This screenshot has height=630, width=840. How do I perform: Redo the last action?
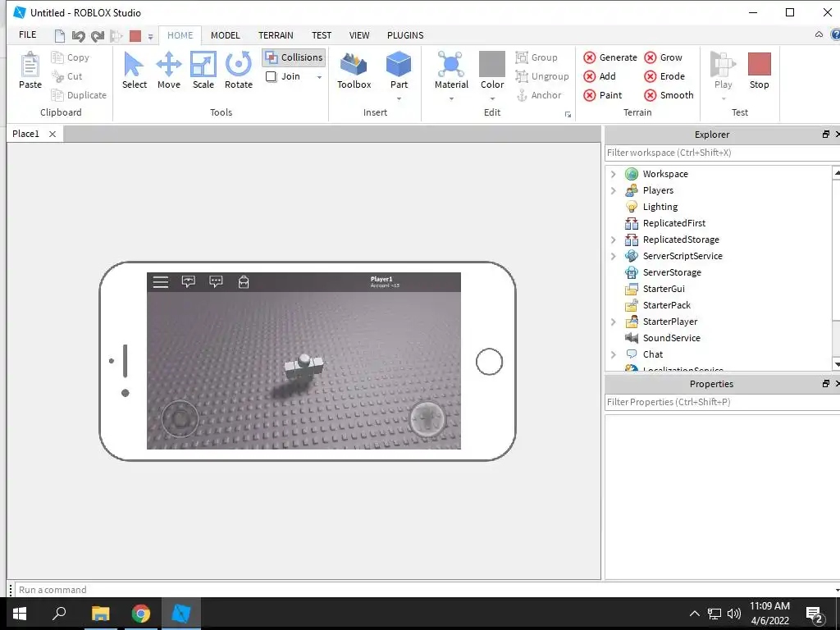pos(98,36)
